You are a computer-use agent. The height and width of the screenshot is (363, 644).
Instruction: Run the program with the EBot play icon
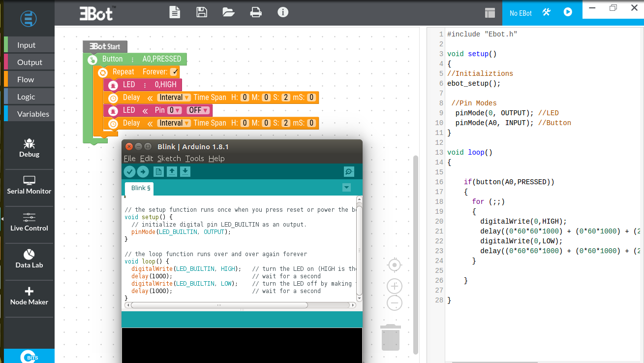[568, 12]
